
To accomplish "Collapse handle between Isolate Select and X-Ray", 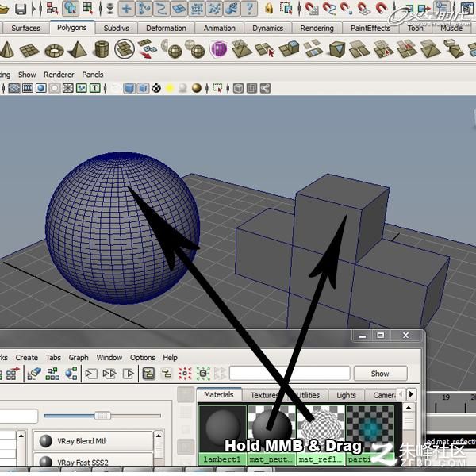I will [x=228, y=88].
